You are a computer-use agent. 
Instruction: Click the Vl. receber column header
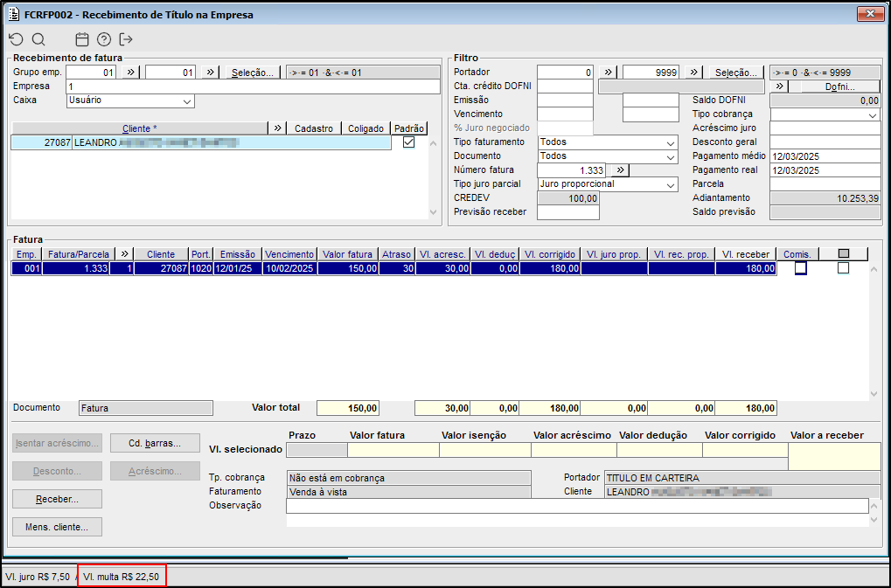tap(746, 254)
